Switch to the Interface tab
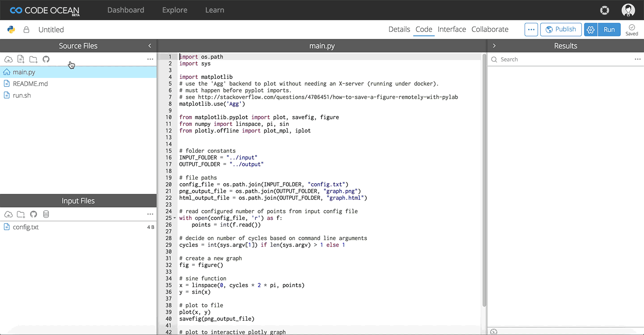The image size is (644, 335). pyautogui.click(x=452, y=29)
